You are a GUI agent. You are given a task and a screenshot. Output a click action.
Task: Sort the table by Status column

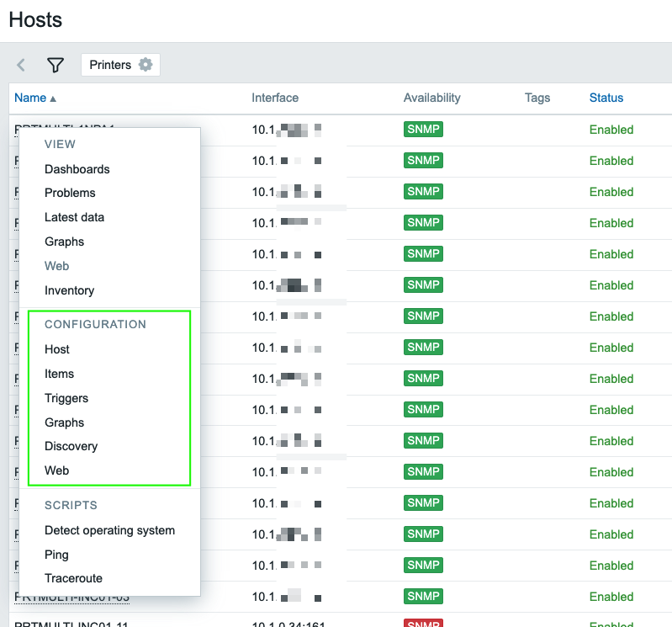tap(606, 98)
